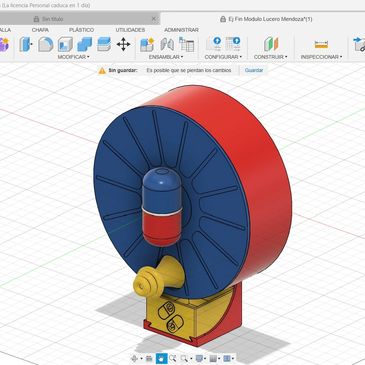This screenshot has height=365, width=365.
Task: Open the Orbit type dropdown arrow
Action: 141,359
